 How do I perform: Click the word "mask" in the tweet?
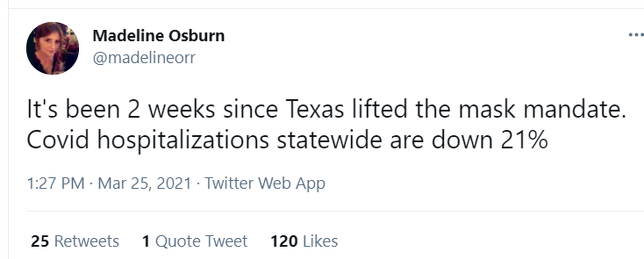pyautogui.click(x=487, y=109)
